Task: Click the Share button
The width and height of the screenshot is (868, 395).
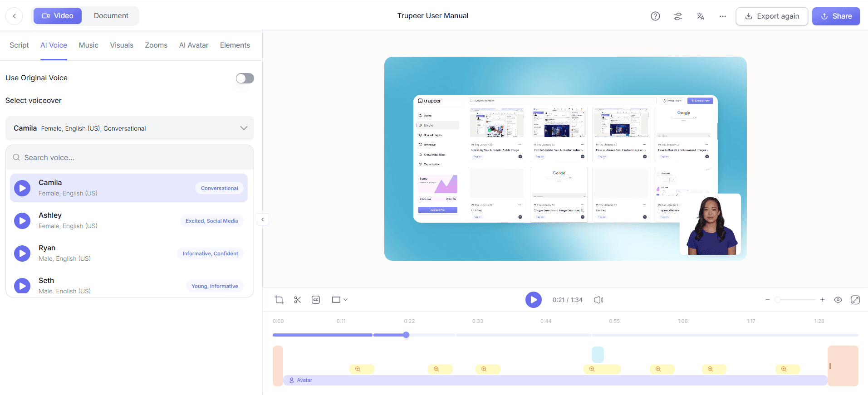Action: pyautogui.click(x=836, y=16)
